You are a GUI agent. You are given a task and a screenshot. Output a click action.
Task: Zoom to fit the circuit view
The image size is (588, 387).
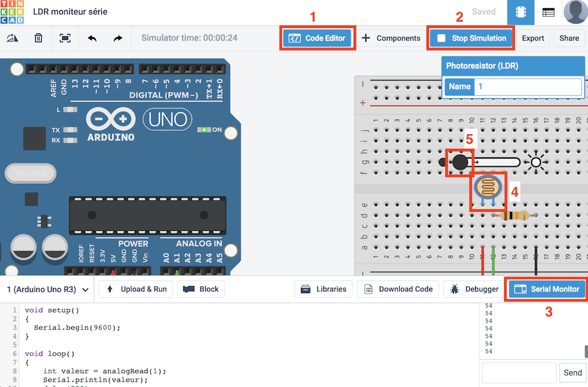click(65, 38)
